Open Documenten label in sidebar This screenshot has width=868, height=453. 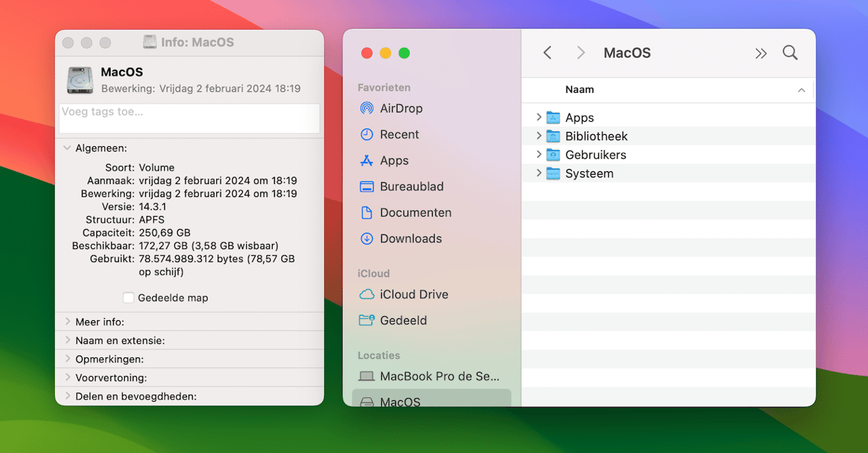pos(415,213)
